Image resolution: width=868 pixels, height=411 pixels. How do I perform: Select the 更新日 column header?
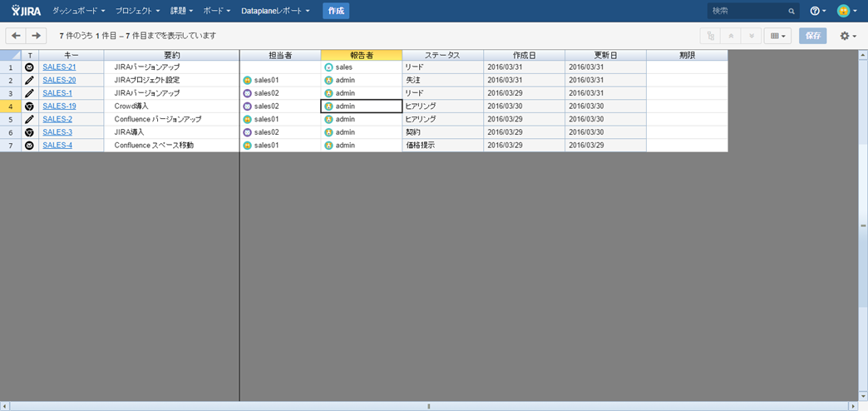[605, 55]
